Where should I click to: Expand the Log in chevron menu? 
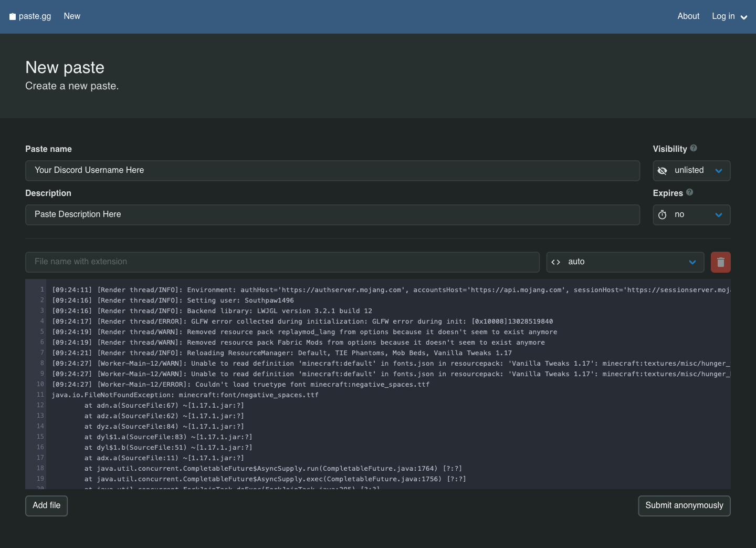tap(744, 17)
